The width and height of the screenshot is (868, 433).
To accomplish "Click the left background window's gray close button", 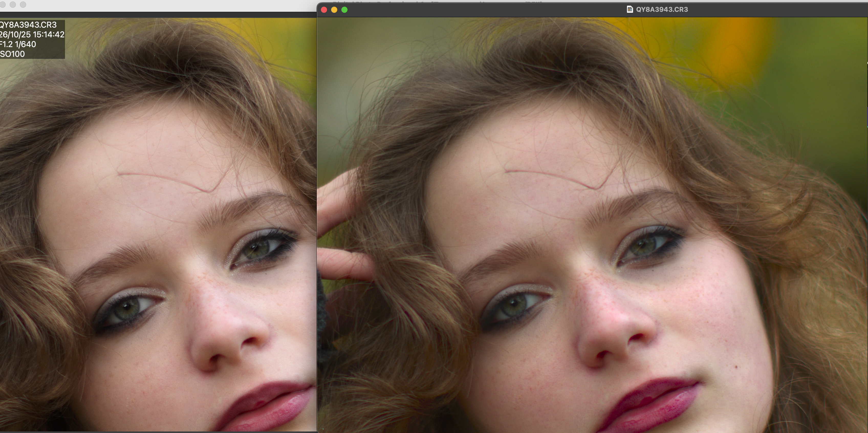I will coord(3,4).
